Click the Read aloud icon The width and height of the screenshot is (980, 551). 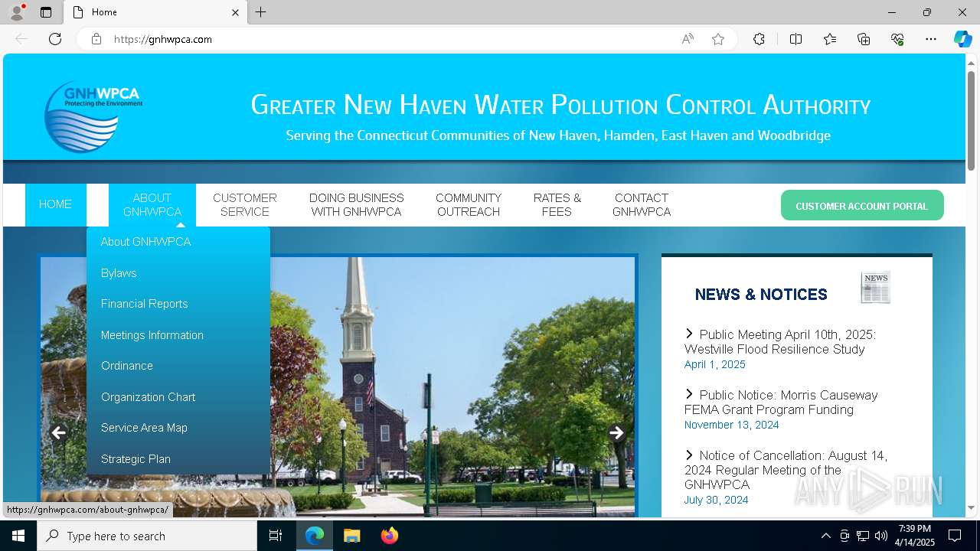tap(688, 39)
